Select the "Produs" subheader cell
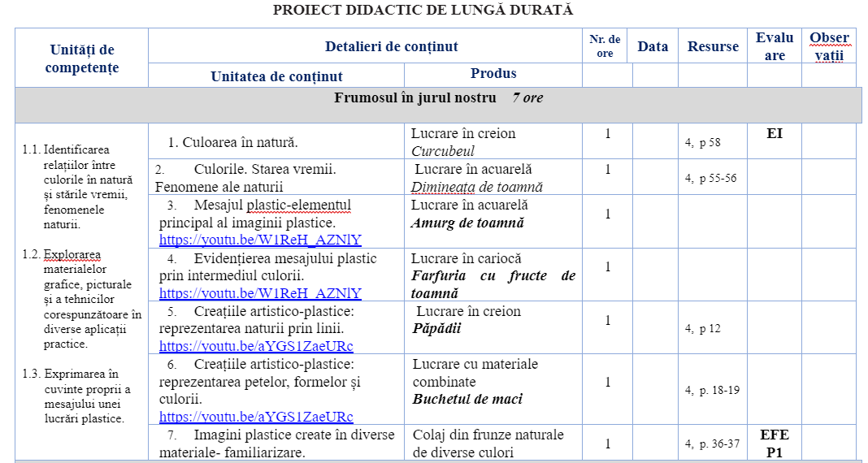The height and width of the screenshot is (463, 868). (493, 74)
